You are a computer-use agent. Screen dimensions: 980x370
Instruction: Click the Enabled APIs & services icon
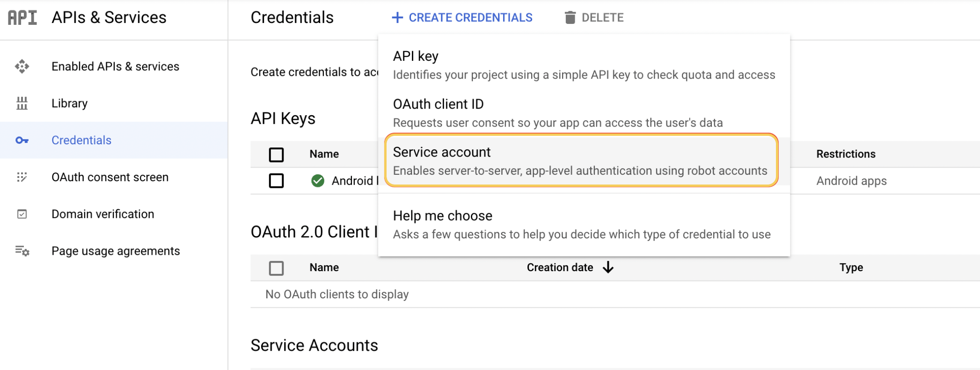pos(22,67)
